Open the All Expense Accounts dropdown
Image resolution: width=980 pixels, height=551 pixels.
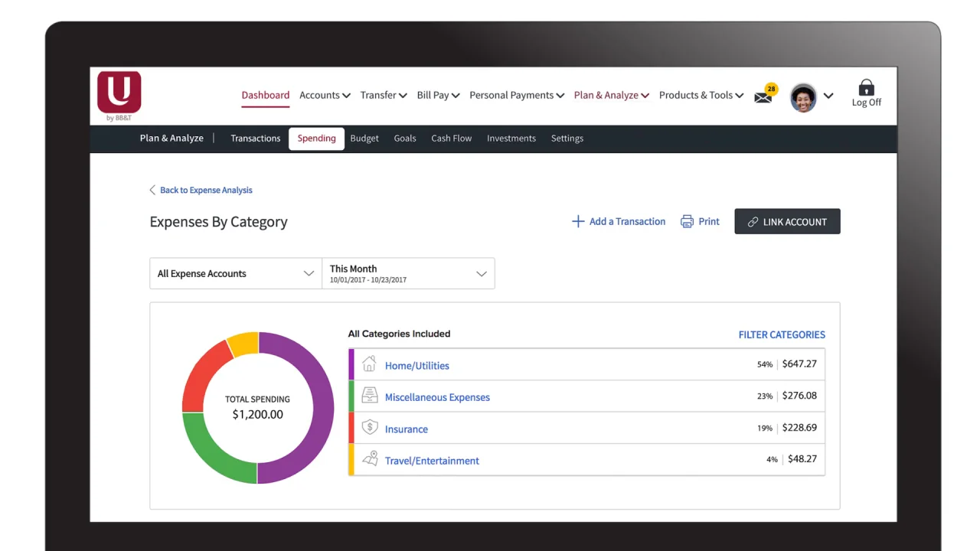tap(236, 273)
